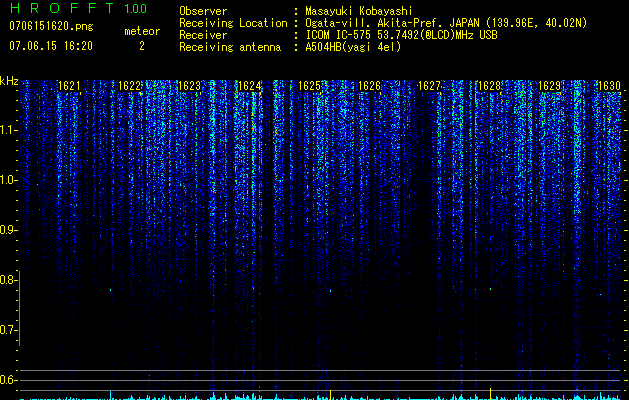Click the 1622 time marker

point(129,86)
